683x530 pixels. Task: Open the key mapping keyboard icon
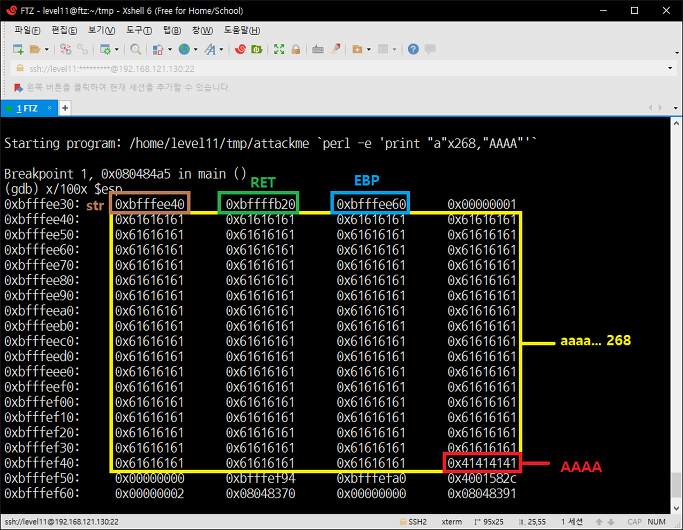click(318, 49)
